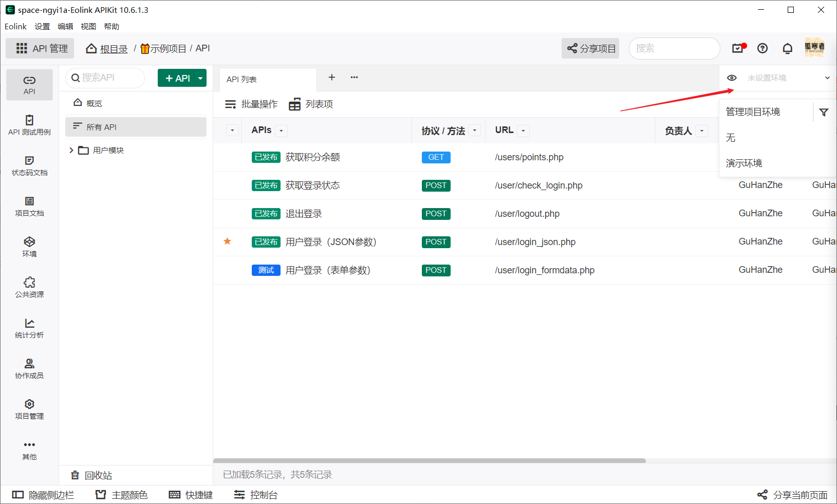Open the 编辑 menu
The image size is (837, 504).
coord(65,27)
